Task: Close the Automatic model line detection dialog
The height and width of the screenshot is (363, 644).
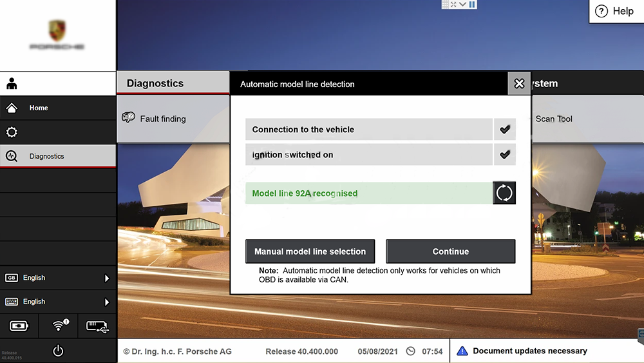Action: click(x=519, y=83)
